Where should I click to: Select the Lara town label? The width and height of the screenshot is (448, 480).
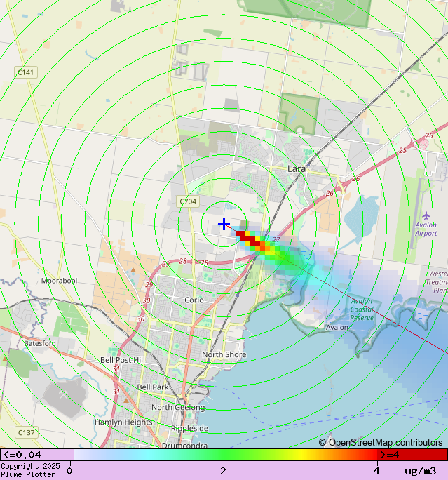297,168
